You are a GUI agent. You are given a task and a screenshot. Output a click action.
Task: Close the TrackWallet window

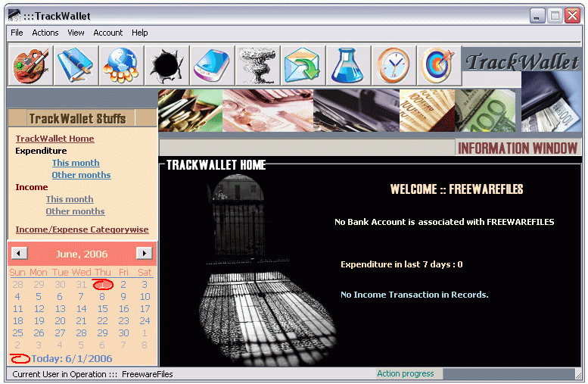click(573, 16)
